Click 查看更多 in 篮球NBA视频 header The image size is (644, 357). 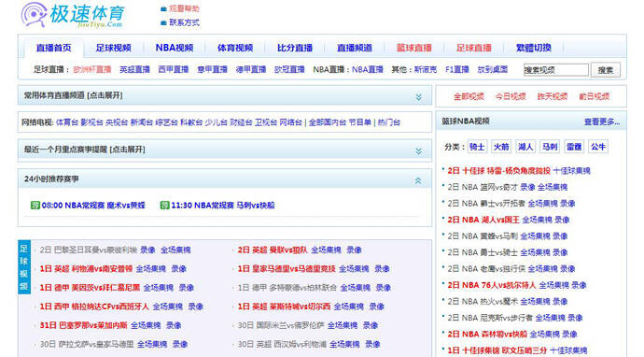click(x=602, y=121)
